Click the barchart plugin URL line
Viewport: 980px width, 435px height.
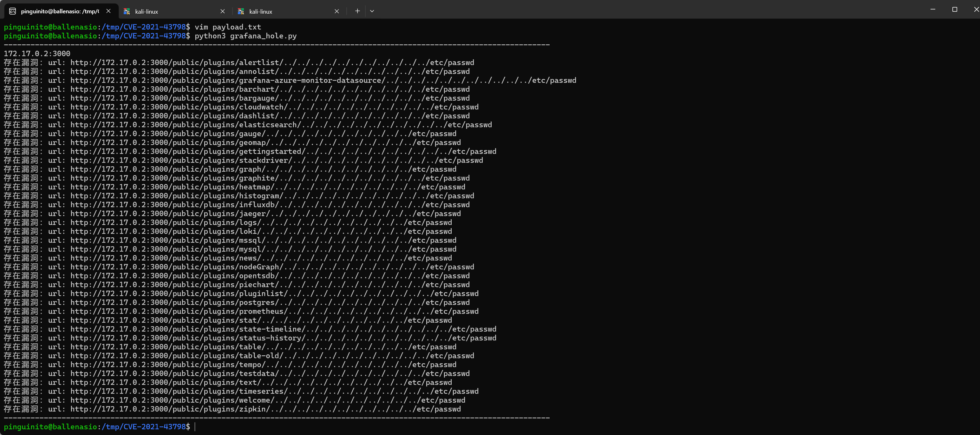click(x=237, y=89)
